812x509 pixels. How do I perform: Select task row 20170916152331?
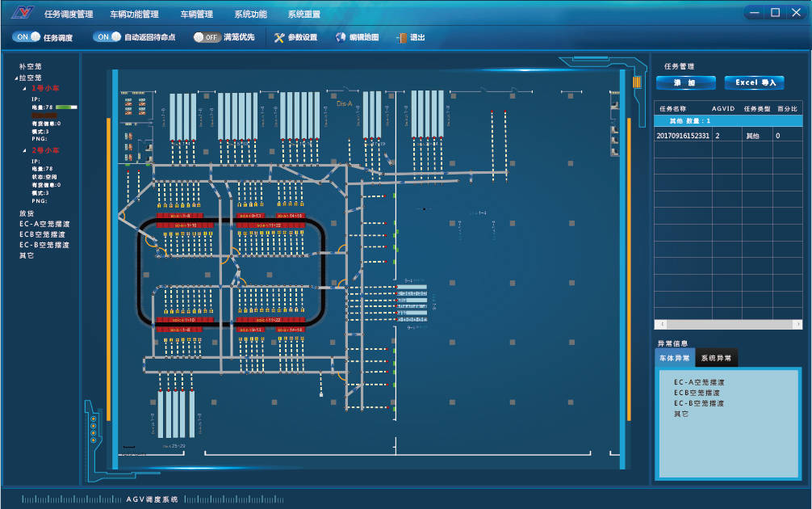[684, 136]
